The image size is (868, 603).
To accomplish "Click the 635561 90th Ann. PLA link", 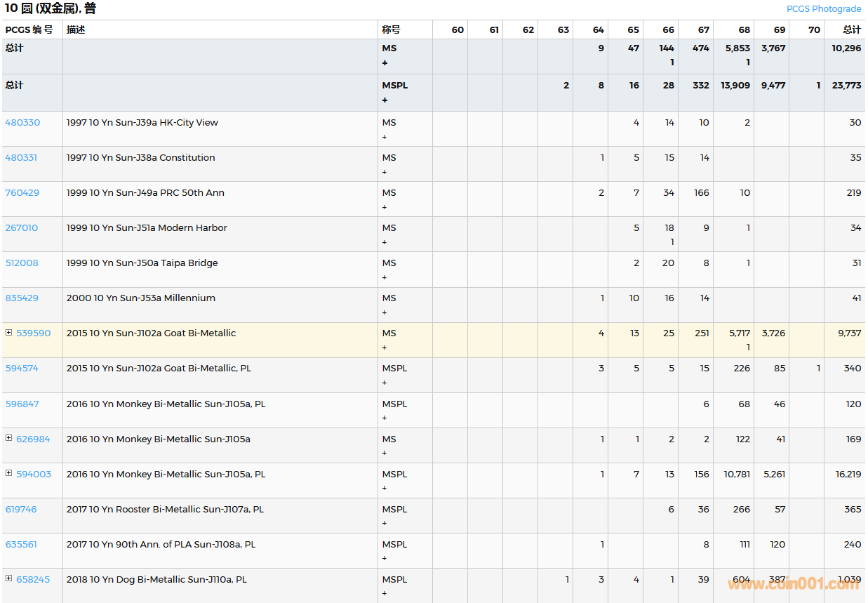I will click(21, 544).
